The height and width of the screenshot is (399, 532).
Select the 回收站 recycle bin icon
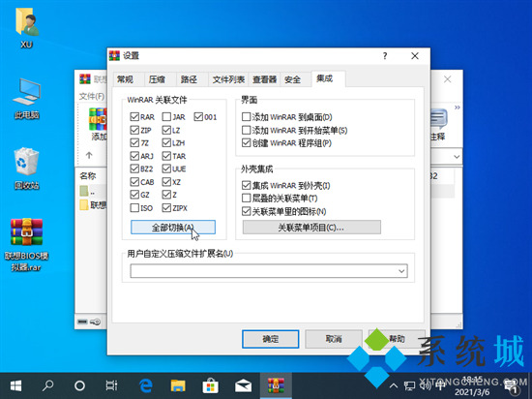coord(26,169)
